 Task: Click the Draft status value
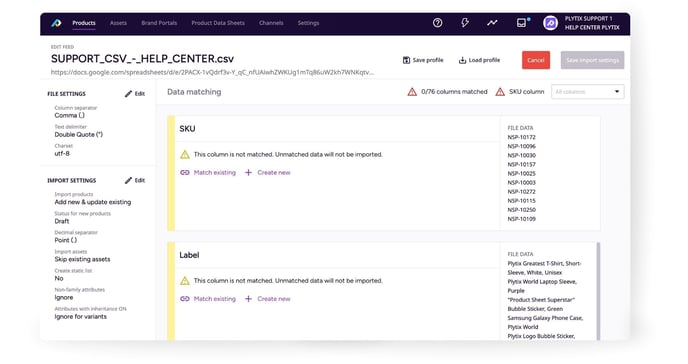pos(62,221)
